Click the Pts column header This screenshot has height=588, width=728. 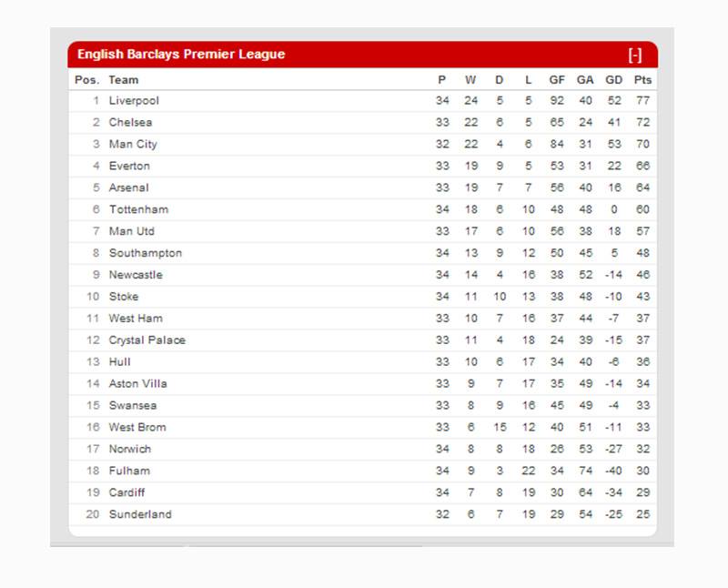642,80
